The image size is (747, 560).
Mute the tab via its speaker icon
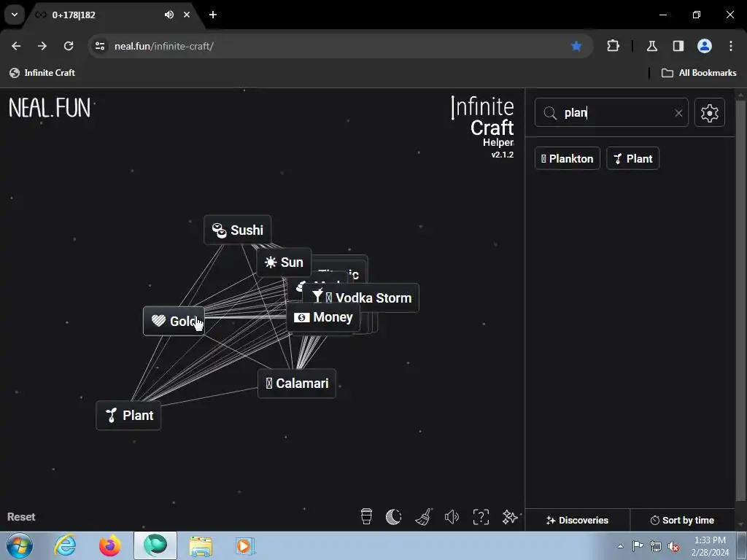click(169, 15)
